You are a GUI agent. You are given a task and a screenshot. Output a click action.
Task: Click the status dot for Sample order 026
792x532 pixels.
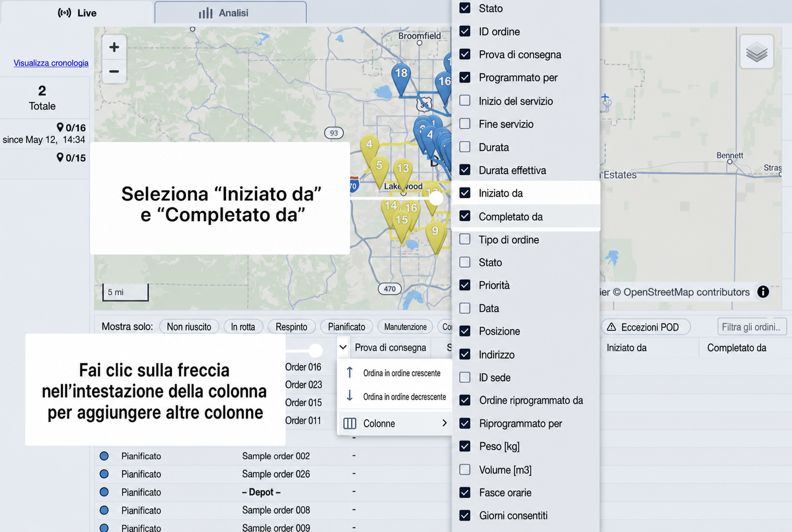pyautogui.click(x=104, y=474)
